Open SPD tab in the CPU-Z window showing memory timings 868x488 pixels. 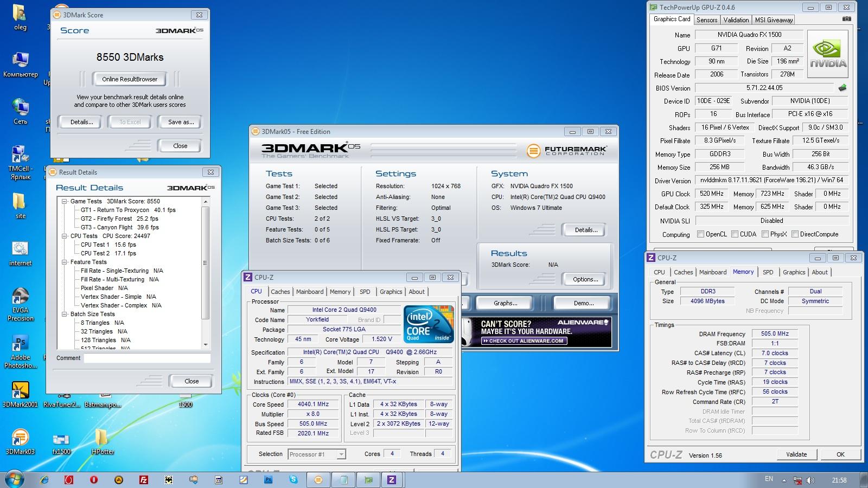768,272
